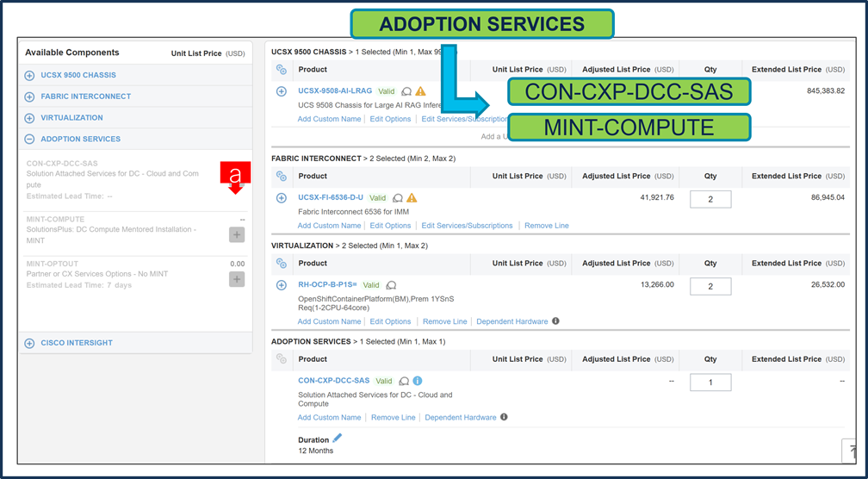
Task: Click Add Custom Name under UCSX-FI-6536-D-U
Action: tap(329, 226)
